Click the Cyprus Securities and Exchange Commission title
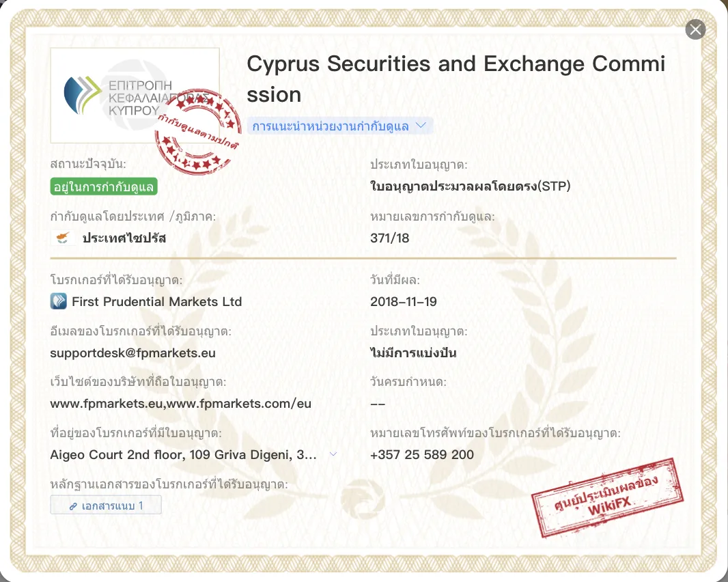The height and width of the screenshot is (582, 728). [x=456, y=79]
